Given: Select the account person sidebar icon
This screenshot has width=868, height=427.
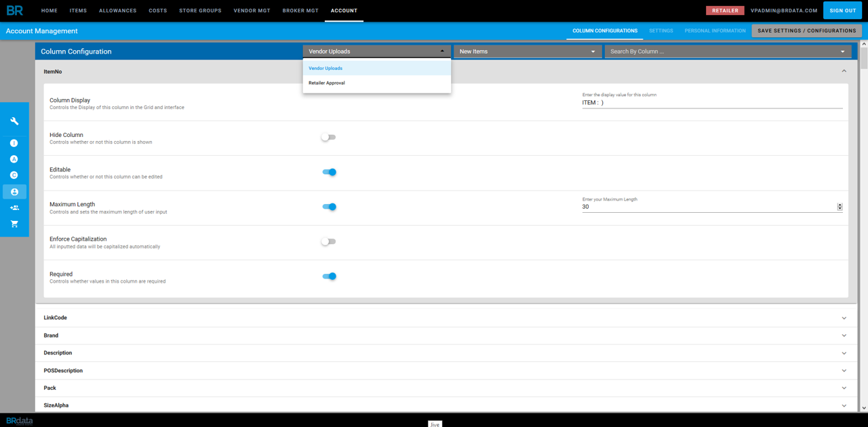Looking at the screenshot, I should coord(14,192).
